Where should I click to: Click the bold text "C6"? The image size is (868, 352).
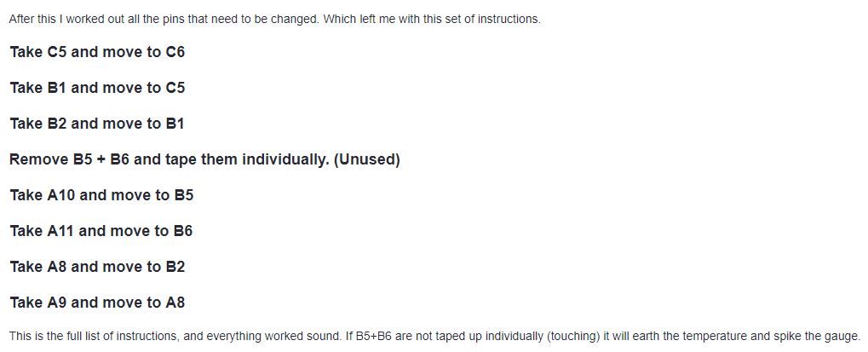[175, 52]
